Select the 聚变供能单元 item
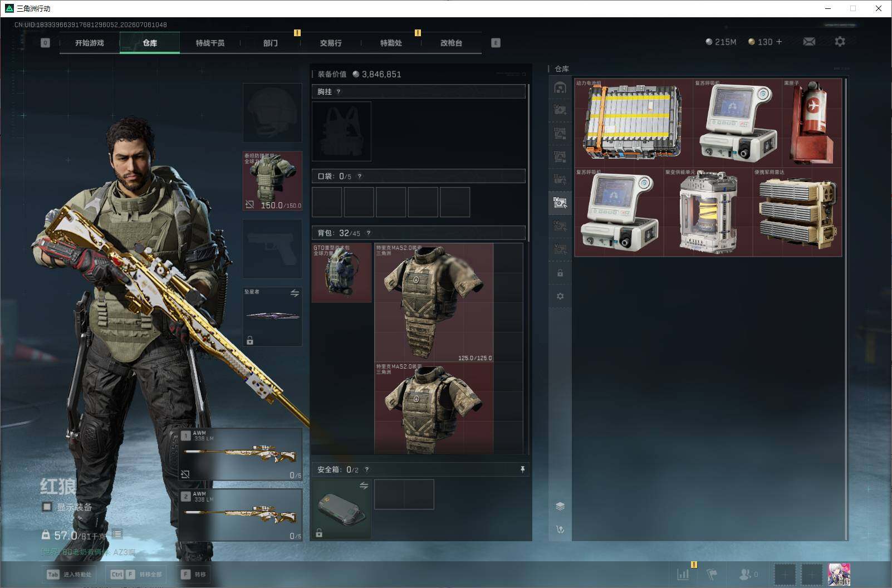Screen dimensions: 892x588 tap(708, 212)
